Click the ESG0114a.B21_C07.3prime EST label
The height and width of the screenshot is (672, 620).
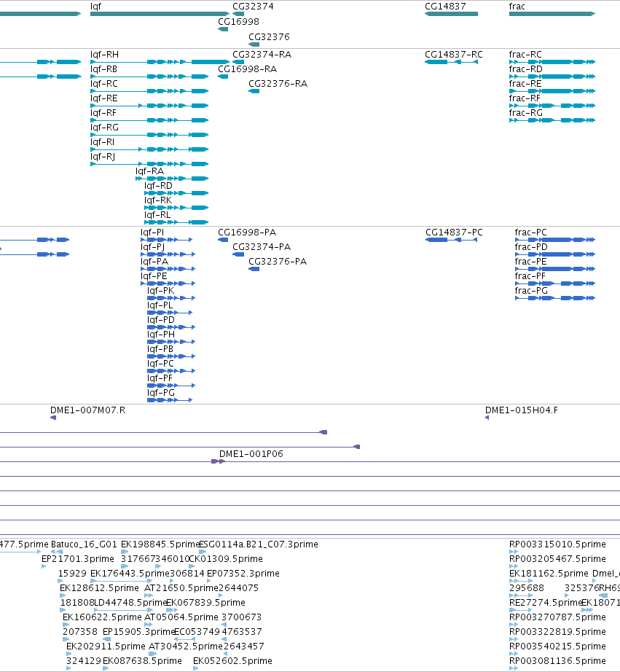(x=259, y=544)
